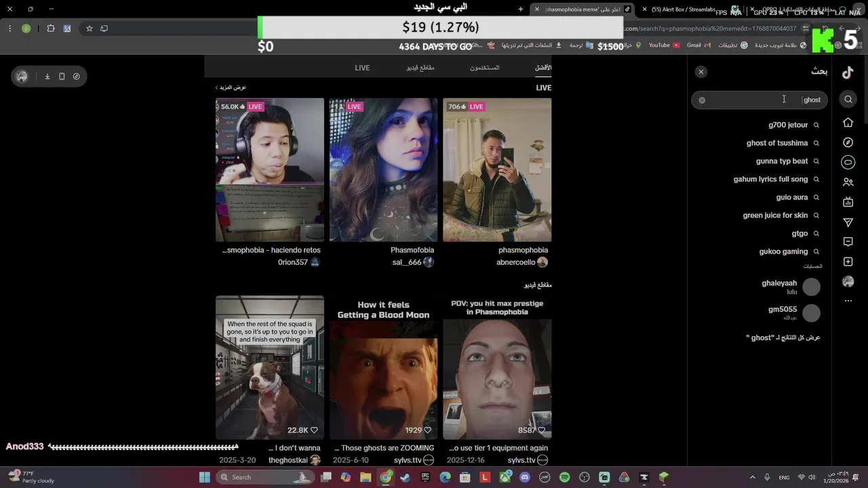Open the theghostkai username link

[288, 460]
